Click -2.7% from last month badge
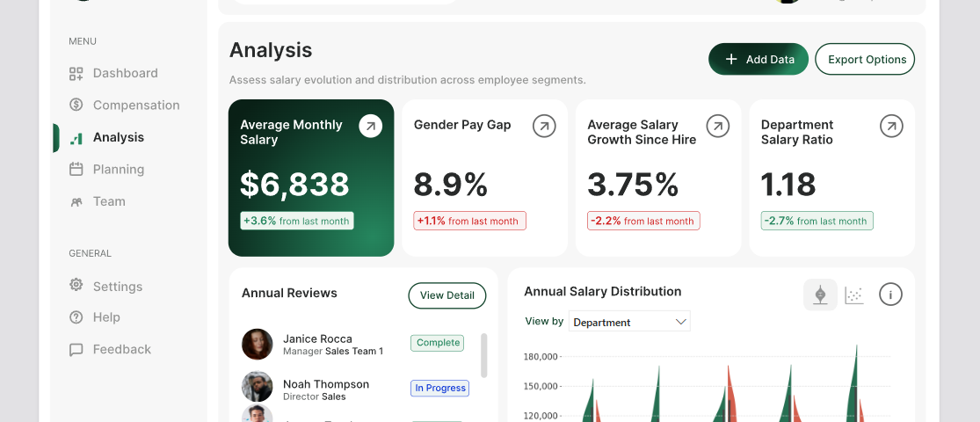The height and width of the screenshot is (422, 980). click(817, 221)
